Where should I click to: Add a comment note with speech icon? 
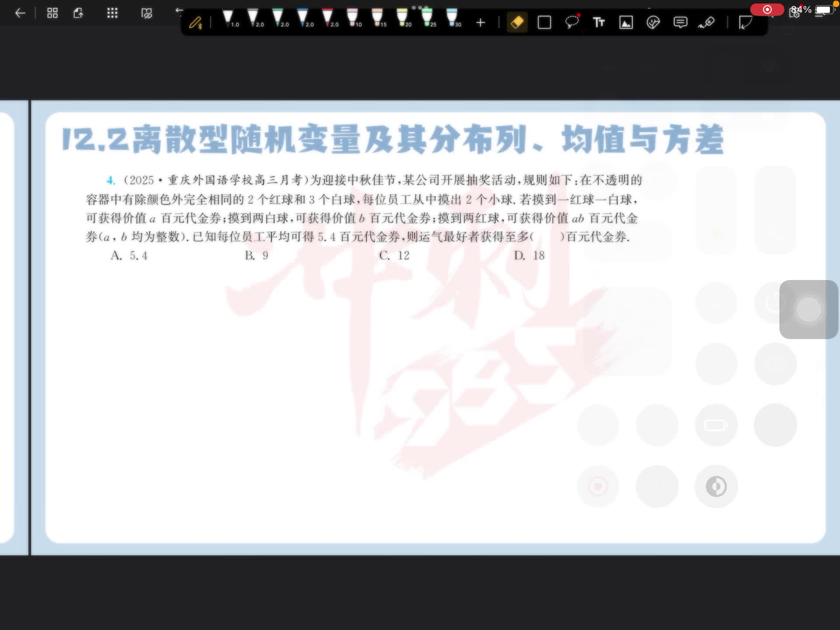(680, 22)
